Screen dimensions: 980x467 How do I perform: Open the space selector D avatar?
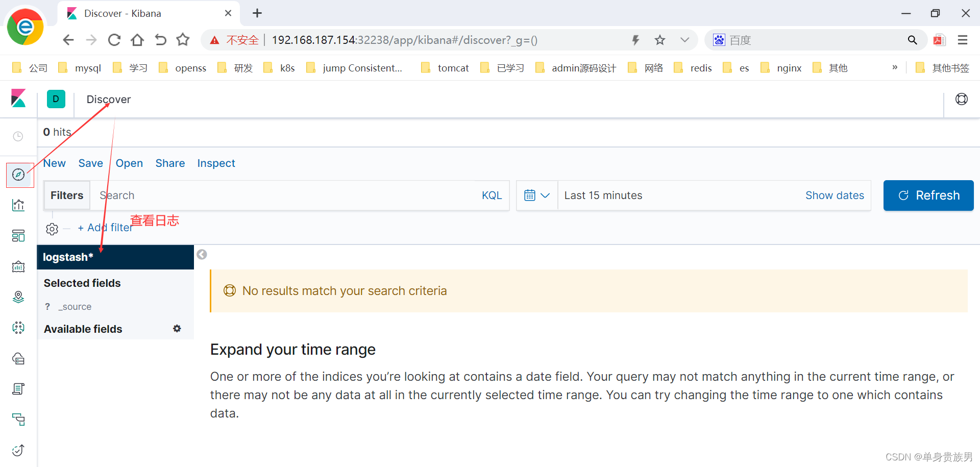point(56,99)
